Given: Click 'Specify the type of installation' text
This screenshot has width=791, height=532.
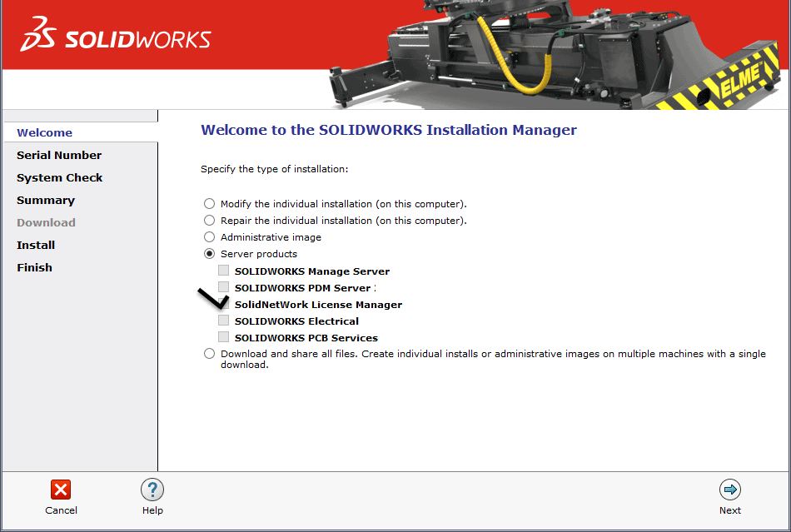Looking at the screenshot, I should [275, 170].
